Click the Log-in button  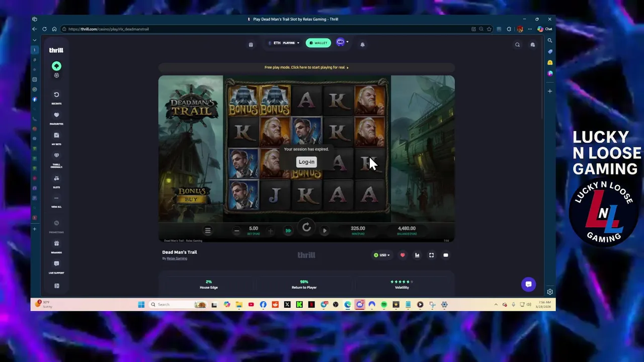coord(306,162)
